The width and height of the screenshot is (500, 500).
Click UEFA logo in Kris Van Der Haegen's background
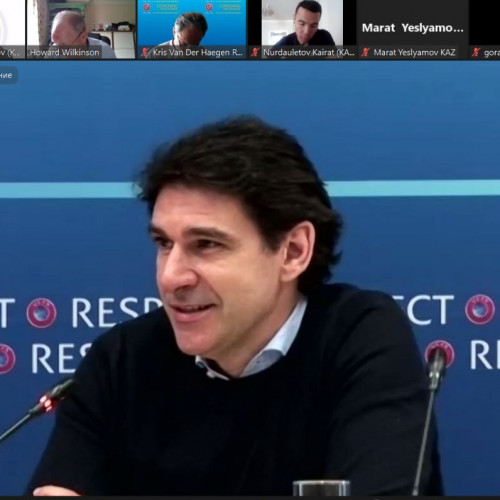(x=147, y=7)
